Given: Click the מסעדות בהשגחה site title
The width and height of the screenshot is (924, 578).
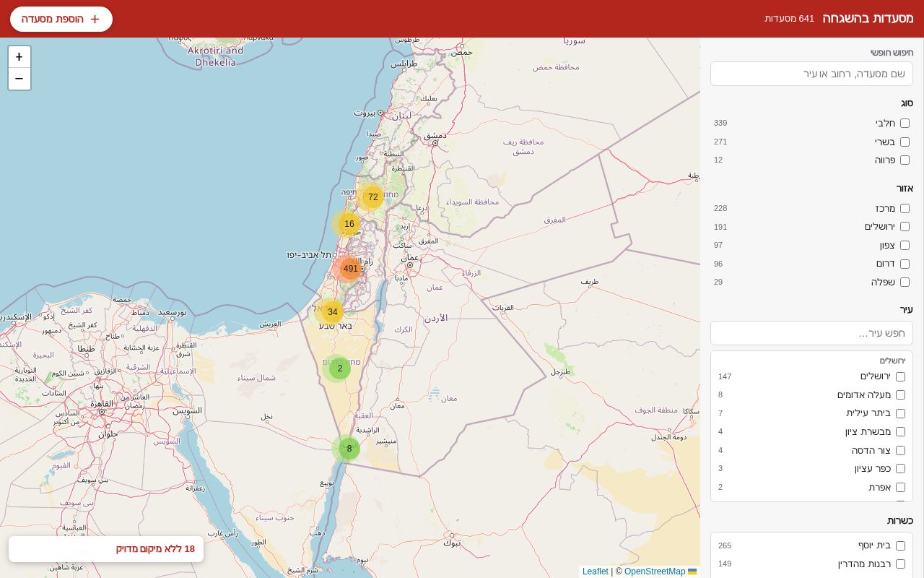Looking at the screenshot, I should click(x=868, y=19).
